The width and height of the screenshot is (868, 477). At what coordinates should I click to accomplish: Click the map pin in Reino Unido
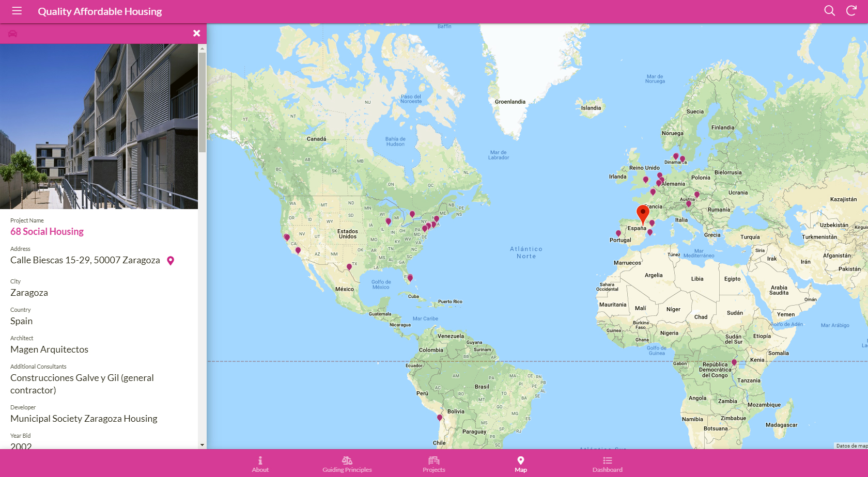[x=645, y=180]
